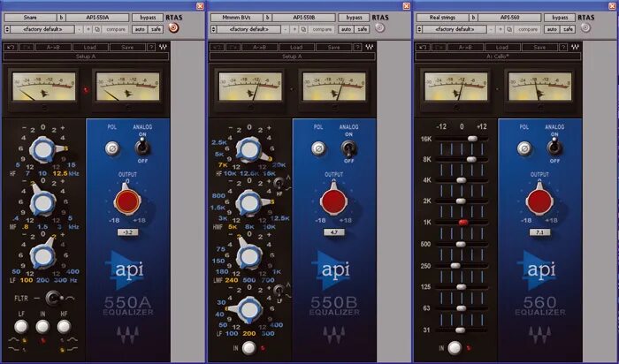619x364 pixels.
Task: Toggle the IN button on API-560
Action: (x=455, y=348)
